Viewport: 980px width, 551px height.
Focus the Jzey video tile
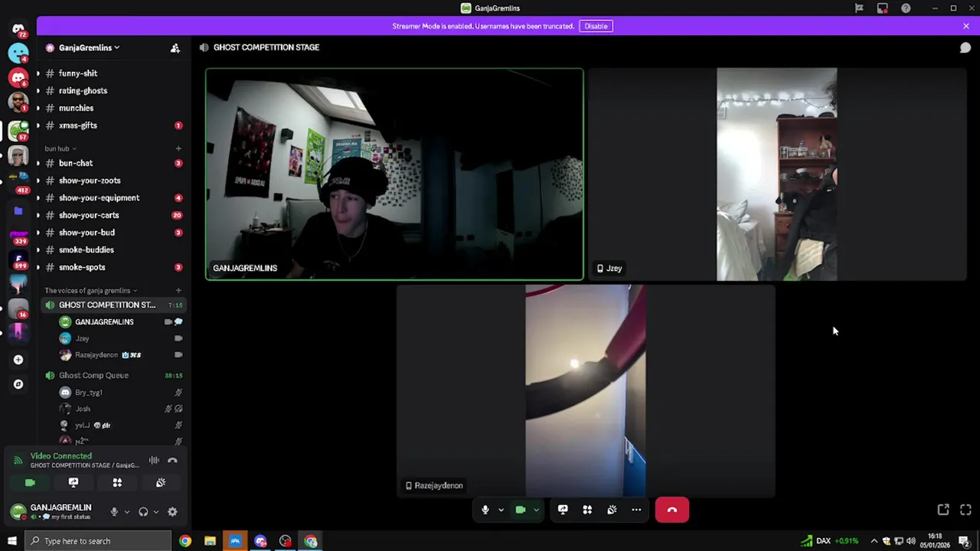click(777, 174)
